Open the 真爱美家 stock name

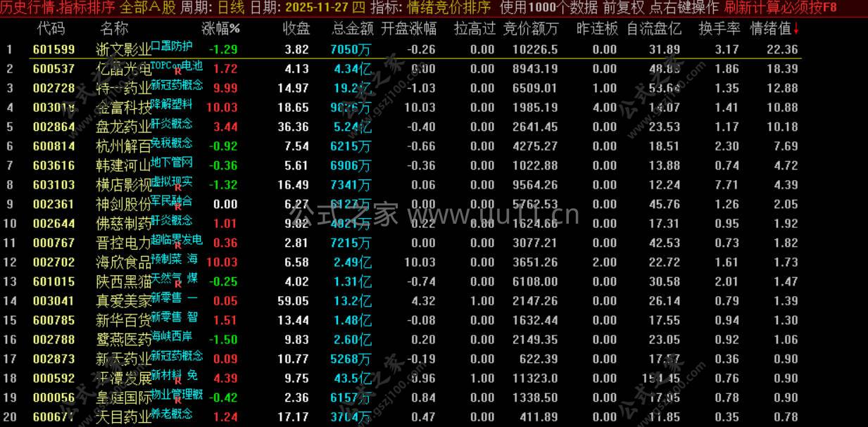(x=123, y=302)
